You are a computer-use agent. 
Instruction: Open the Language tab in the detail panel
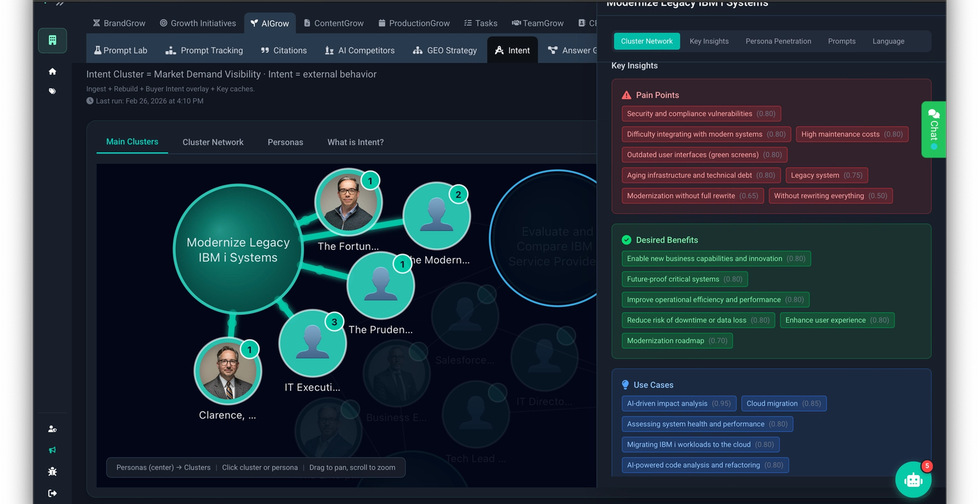pos(888,41)
